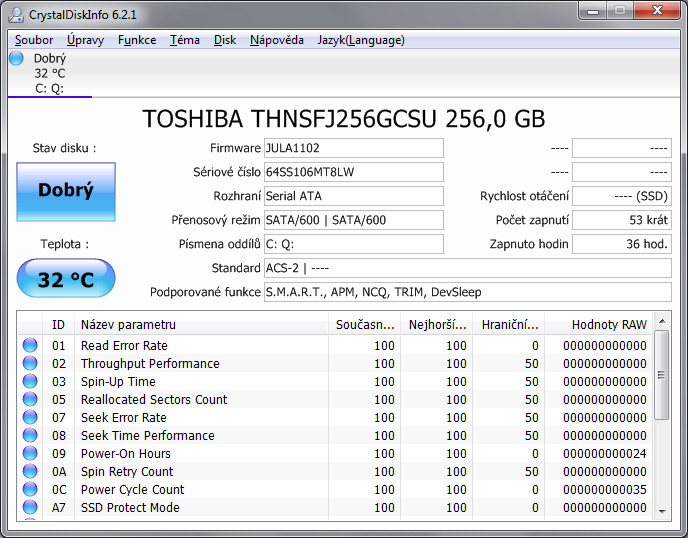
Task: Select the Throughput Performance row
Action: 150,364
